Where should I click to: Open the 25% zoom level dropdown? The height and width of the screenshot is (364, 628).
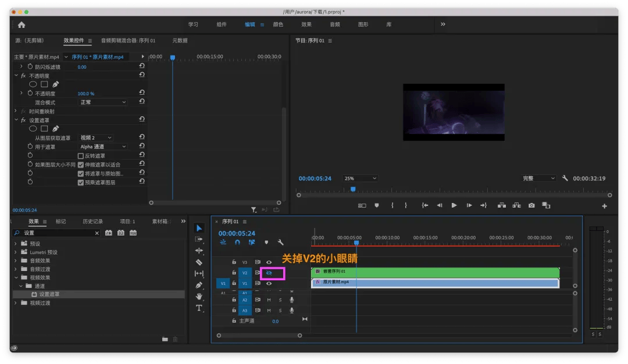pos(360,178)
